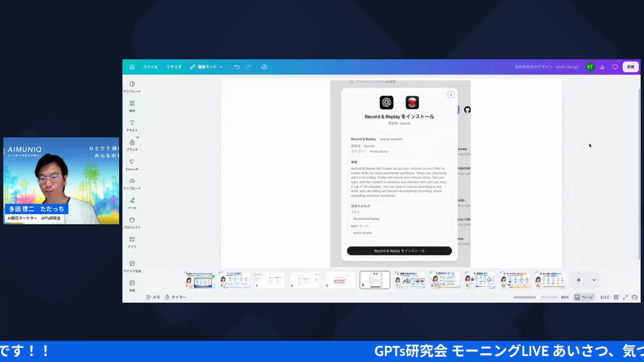Select page 6 thumbnail
Screen dimensions: 644x362
point(375,280)
